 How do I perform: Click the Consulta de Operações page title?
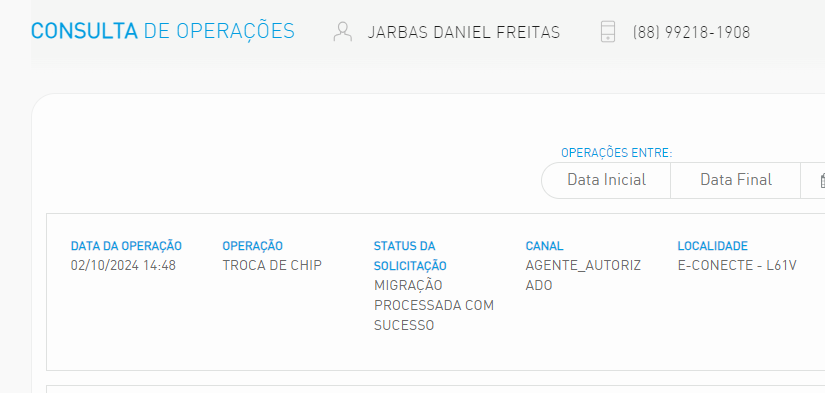click(163, 32)
